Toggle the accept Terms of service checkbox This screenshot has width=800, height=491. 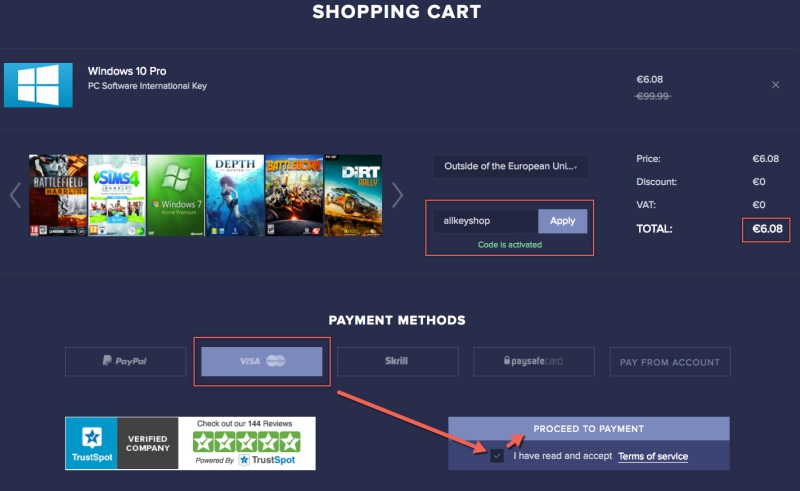[x=496, y=456]
